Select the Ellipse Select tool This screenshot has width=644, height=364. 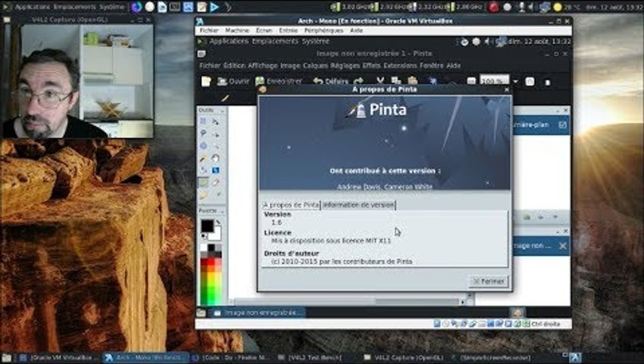tap(203, 146)
